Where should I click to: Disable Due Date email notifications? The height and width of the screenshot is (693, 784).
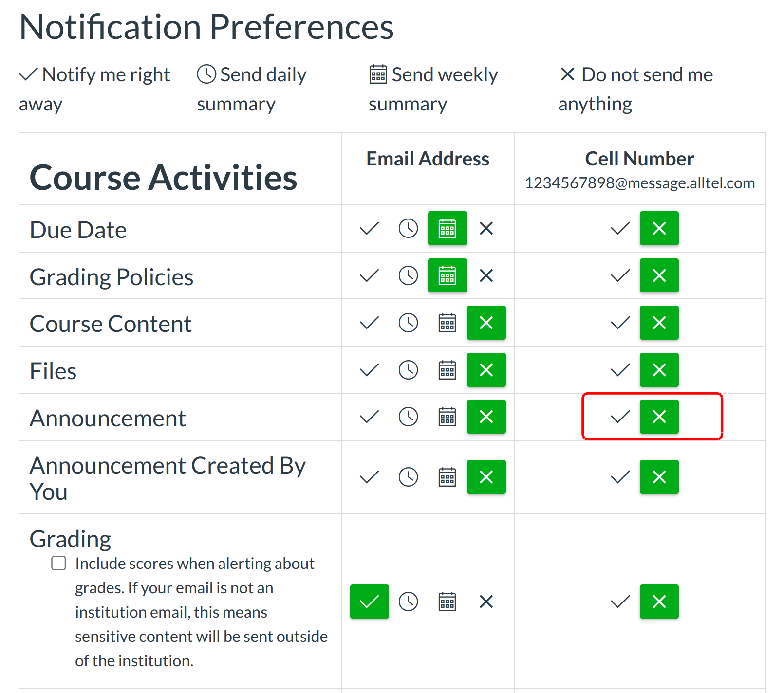pyautogui.click(x=486, y=228)
